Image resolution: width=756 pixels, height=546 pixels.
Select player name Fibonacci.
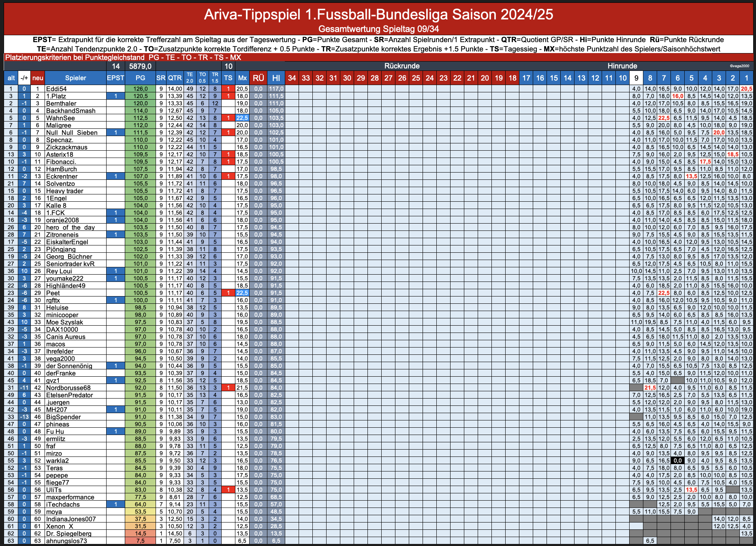coord(61,162)
